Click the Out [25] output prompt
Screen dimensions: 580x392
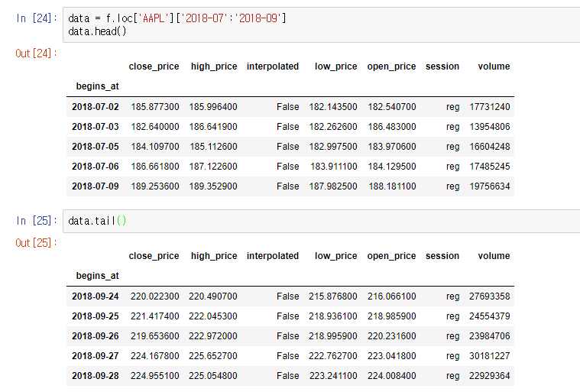pyautogui.click(x=36, y=243)
